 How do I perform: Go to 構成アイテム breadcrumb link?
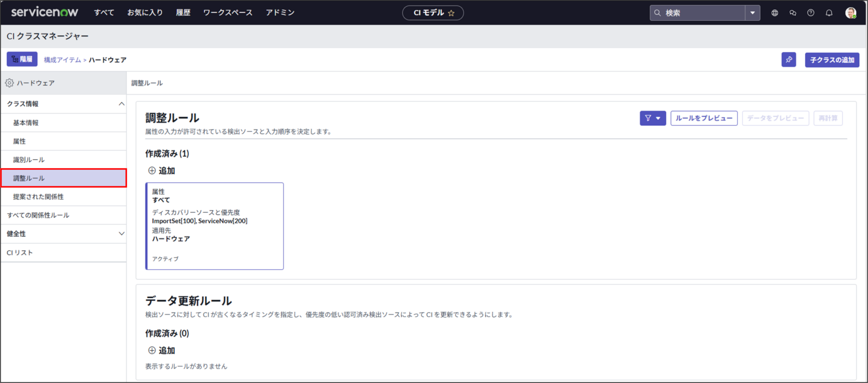click(62, 60)
